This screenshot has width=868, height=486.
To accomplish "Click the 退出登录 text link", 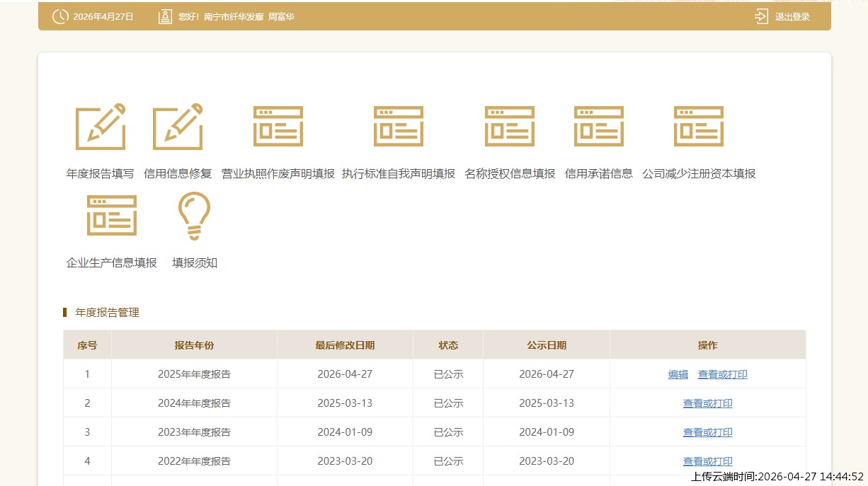I will pyautogui.click(x=792, y=17).
